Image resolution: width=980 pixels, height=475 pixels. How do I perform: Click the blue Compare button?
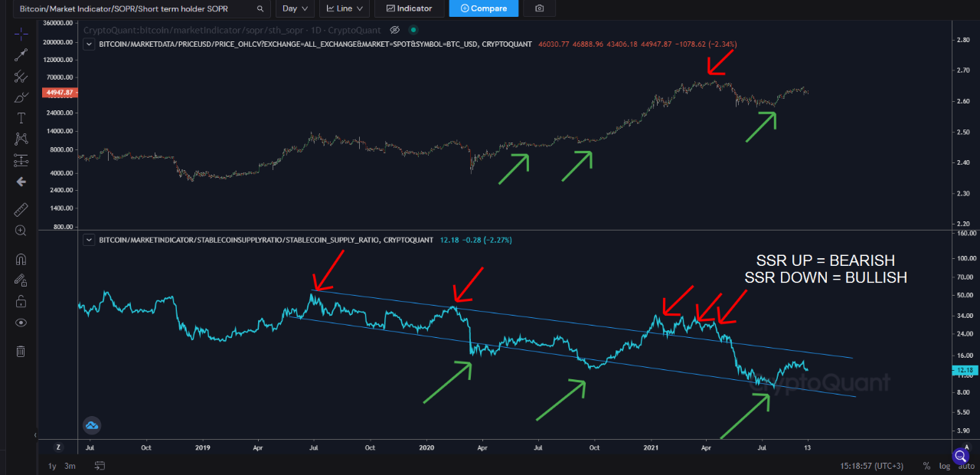pos(483,8)
